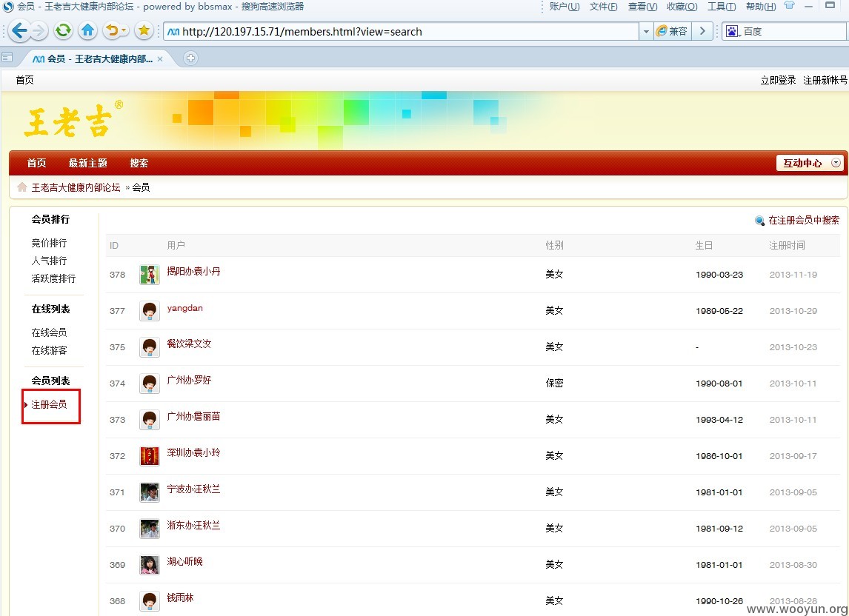Viewport: 849px width, 616px height.
Task: Expand the address bar URL history dropdown
Action: point(645,31)
